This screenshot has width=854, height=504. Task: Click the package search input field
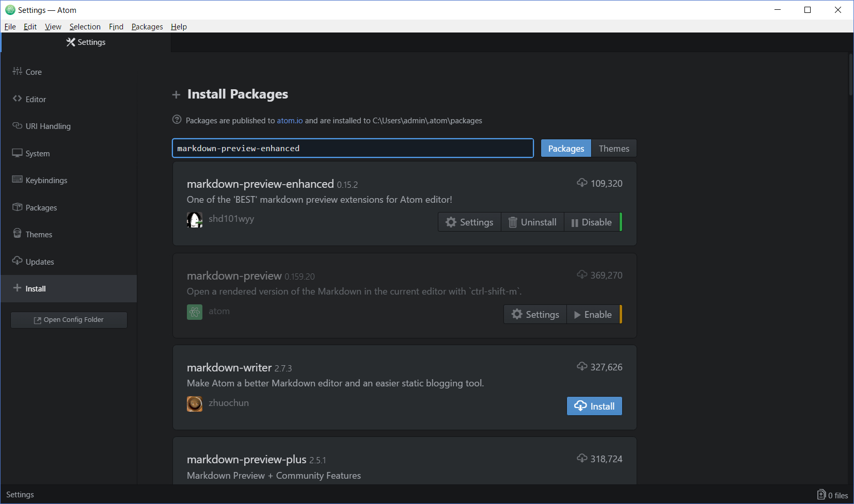(x=353, y=148)
